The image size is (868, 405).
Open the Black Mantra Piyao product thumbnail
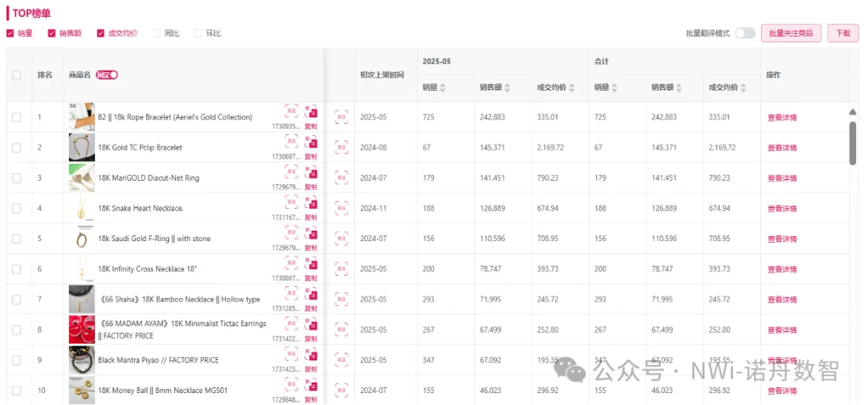click(82, 360)
